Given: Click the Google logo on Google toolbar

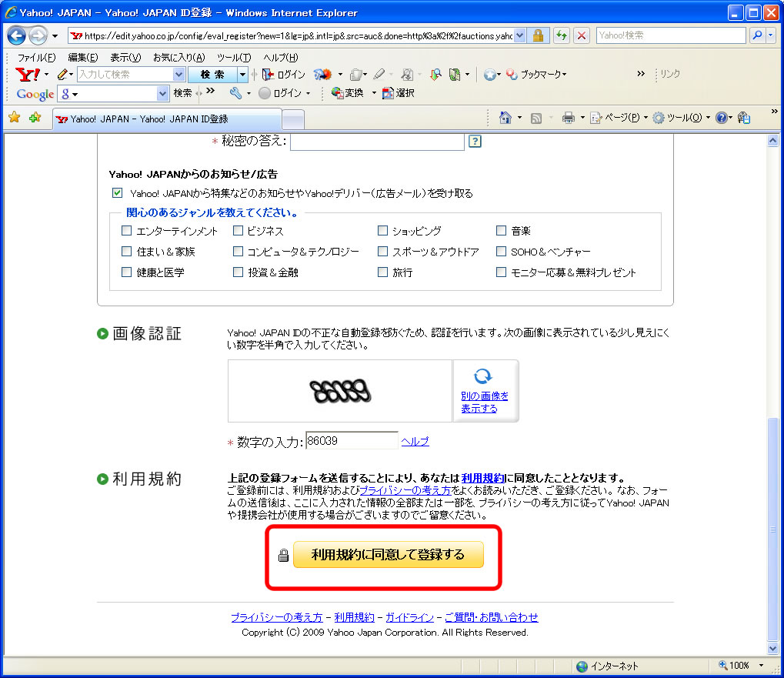Looking at the screenshot, I should 35,93.
